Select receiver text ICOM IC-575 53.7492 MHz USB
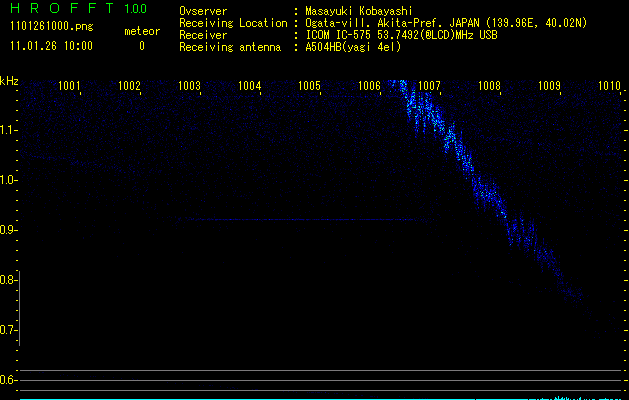 point(401,35)
